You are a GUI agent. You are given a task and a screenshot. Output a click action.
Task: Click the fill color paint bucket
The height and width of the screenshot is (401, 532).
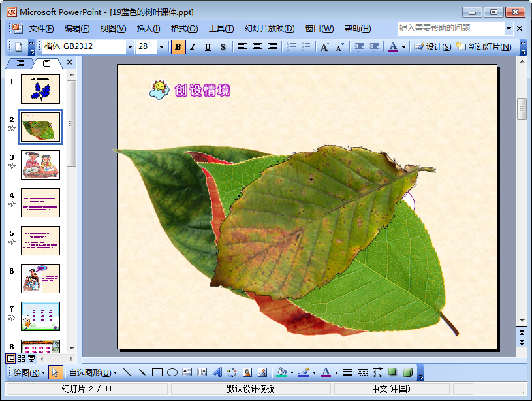[x=281, y=372]
